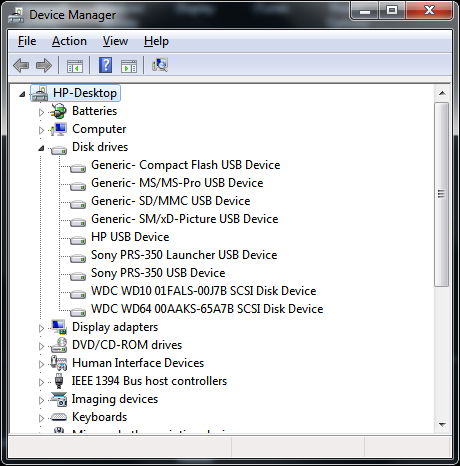Expand the Keyboards category

coord(41,418)
